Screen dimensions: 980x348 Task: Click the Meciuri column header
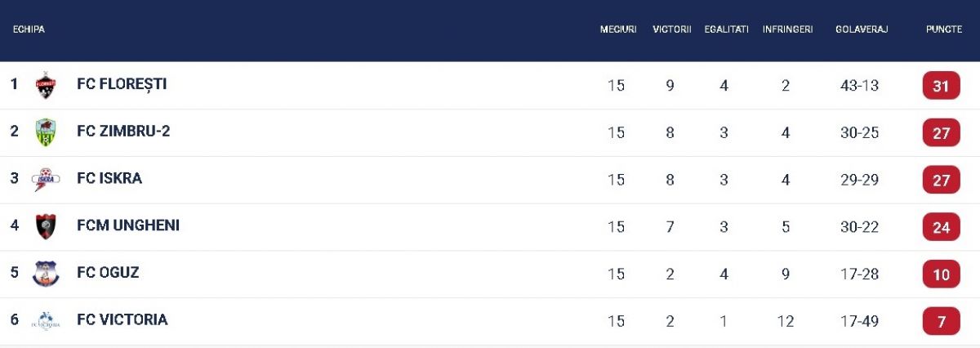(x=618, y=29)
